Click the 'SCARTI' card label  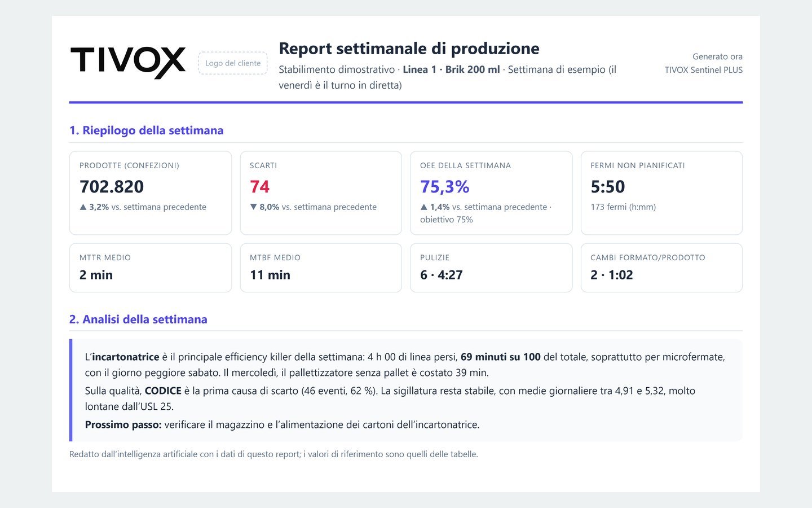(x=263, y=165)
